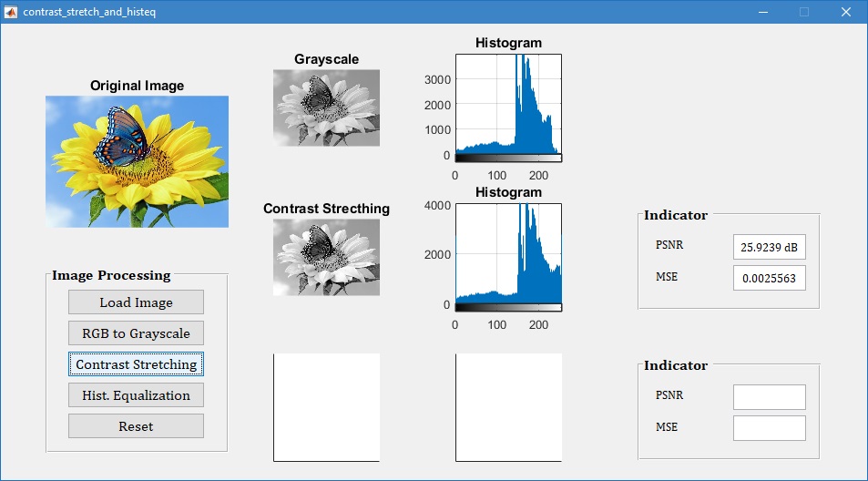Minimize the contrast_stretch_and_histeq window
Image resolution: width=868 pixels, height=481 pixels.
coord(761,12)
